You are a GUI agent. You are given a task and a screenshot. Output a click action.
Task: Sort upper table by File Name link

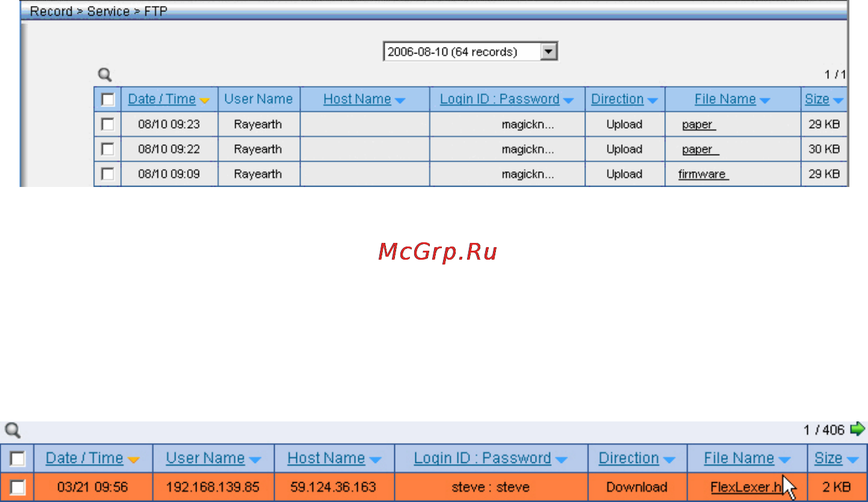pos(725,99)
